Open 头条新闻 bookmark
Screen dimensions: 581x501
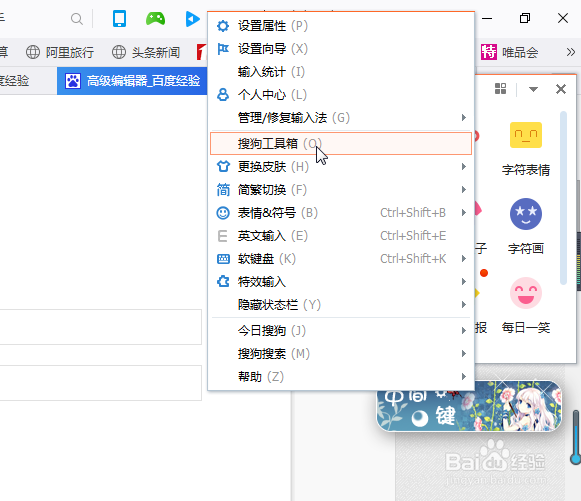[146, 52]
